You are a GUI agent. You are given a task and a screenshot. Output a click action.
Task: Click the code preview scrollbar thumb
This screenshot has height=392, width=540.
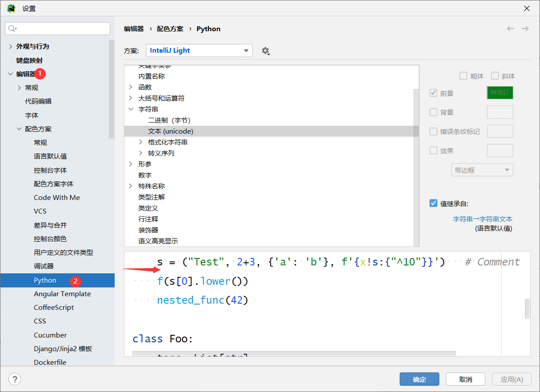coord(528,308)
